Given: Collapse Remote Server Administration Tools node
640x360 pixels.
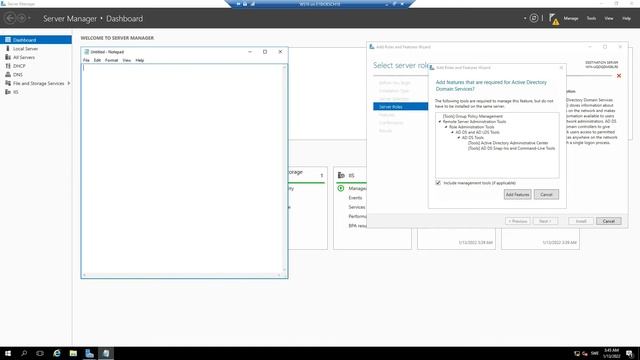Looking at the screenshot, I should 440,122.
